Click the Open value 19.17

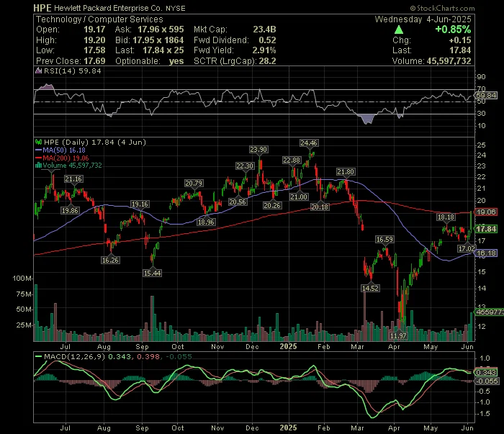(94, 30)
